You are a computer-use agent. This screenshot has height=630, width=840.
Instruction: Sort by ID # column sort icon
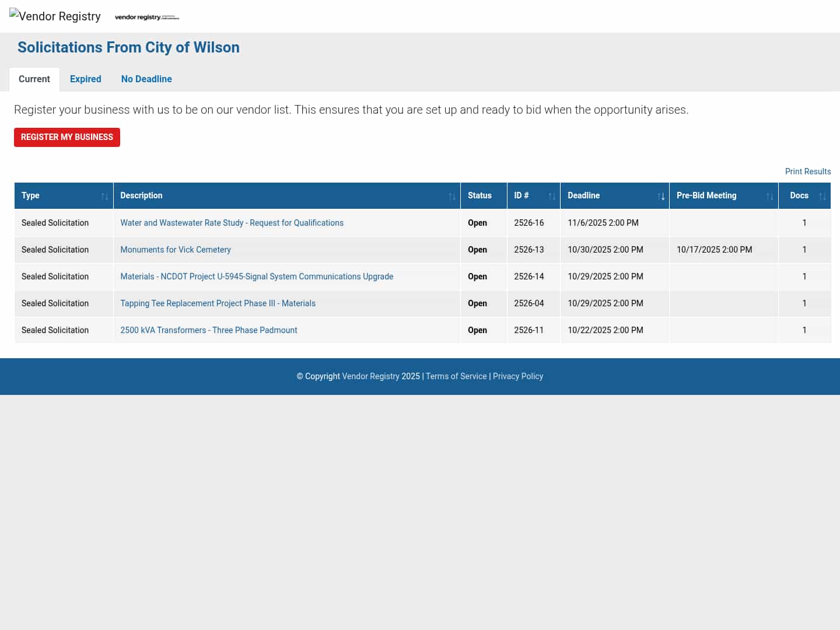point(551,197)
